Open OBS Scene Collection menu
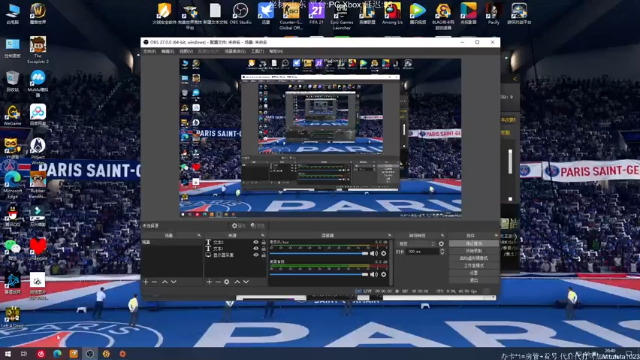 pos(235,51)
